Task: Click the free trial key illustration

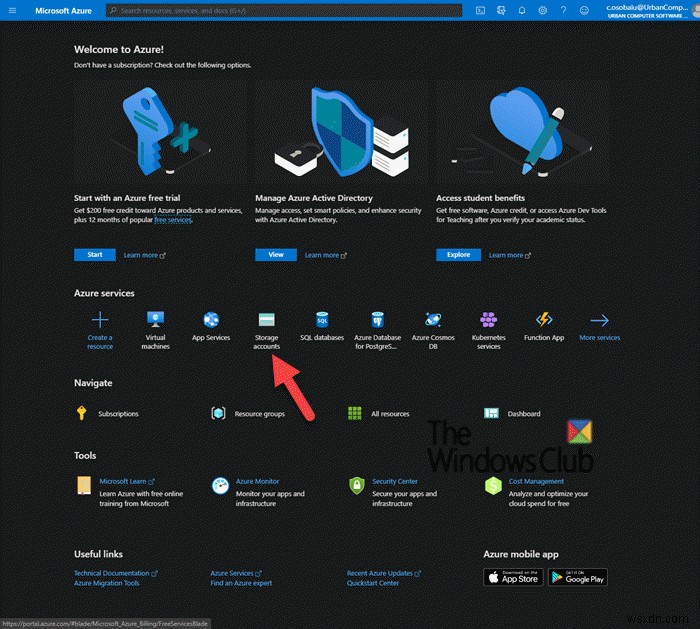Action: tap(159, 132)
